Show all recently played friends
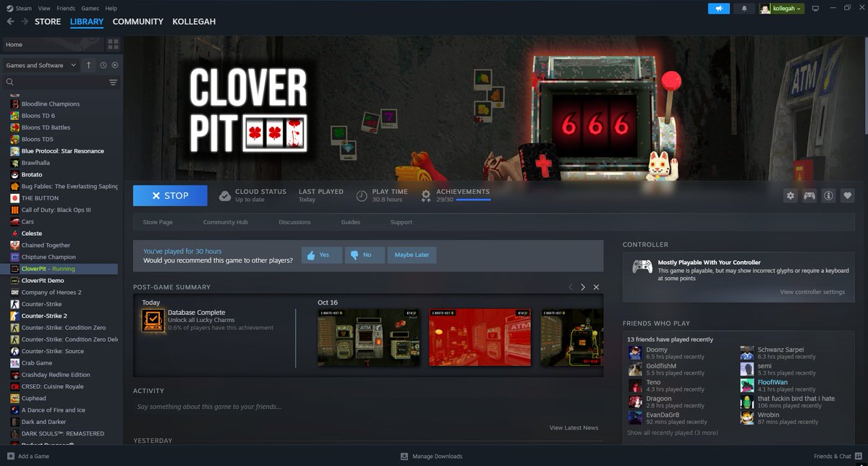Viewport: 868px width, 466px height. coord(673,433)
